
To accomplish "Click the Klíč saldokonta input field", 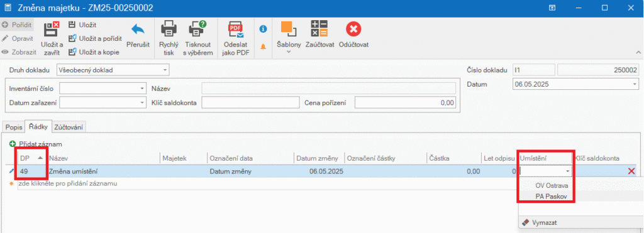I will 250,102.
